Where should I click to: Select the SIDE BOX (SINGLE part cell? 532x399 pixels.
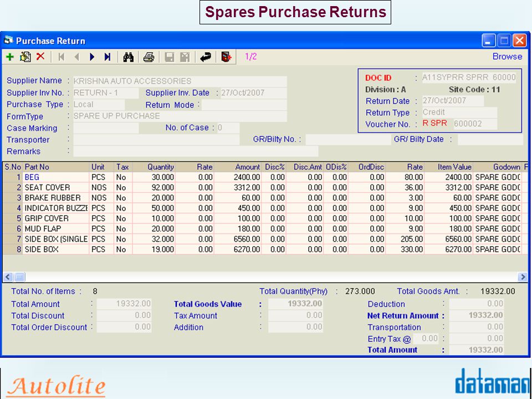pyautogui.click(x=55, y=239)
